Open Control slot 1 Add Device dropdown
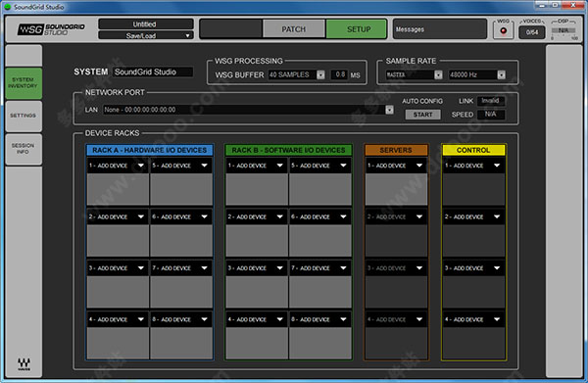 click(473, 166)
